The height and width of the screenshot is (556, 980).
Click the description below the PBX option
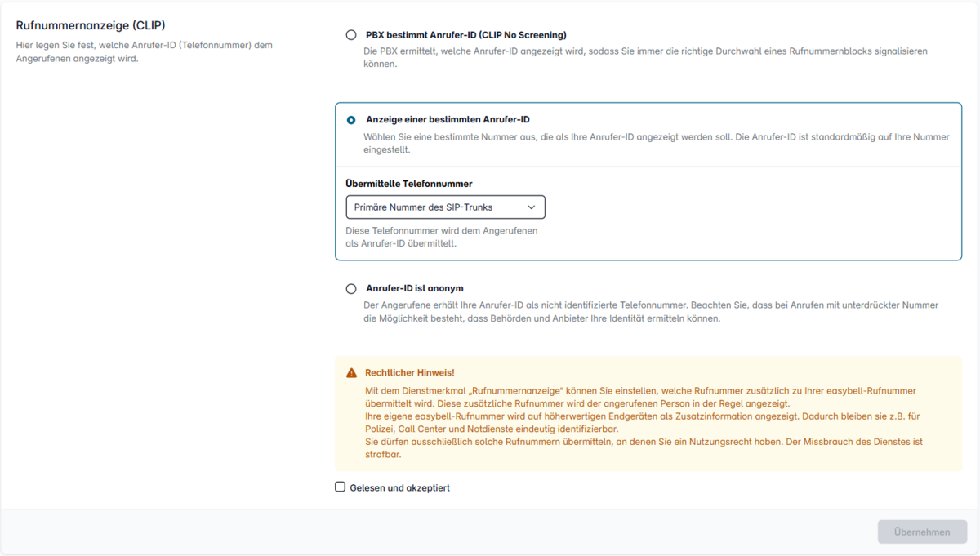[645, 57]
